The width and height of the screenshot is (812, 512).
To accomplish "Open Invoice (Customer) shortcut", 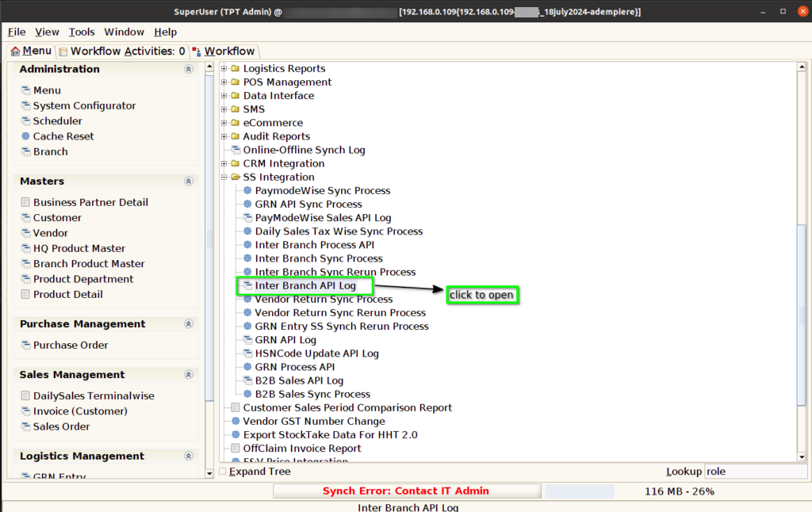I will (x=80, y=411).
